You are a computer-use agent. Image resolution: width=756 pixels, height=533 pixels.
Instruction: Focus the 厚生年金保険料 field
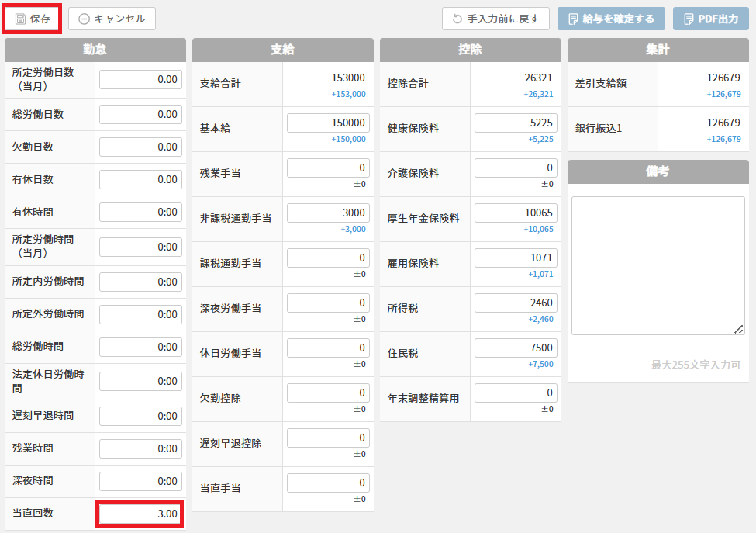click(x=516, y=213)
